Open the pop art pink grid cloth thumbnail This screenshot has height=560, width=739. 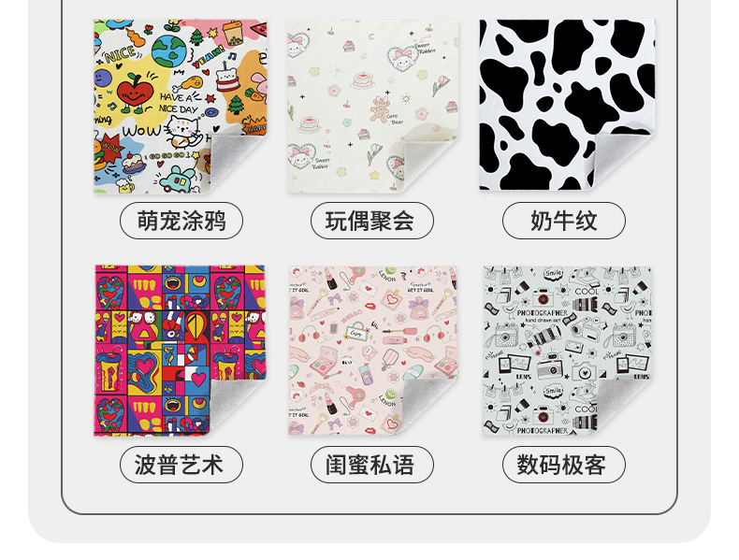[180, 351]
